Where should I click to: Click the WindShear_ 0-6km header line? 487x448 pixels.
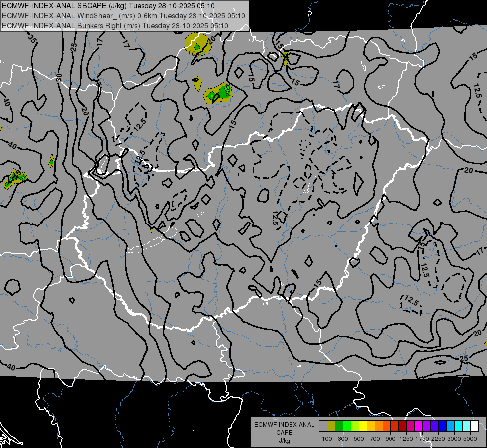123,16
